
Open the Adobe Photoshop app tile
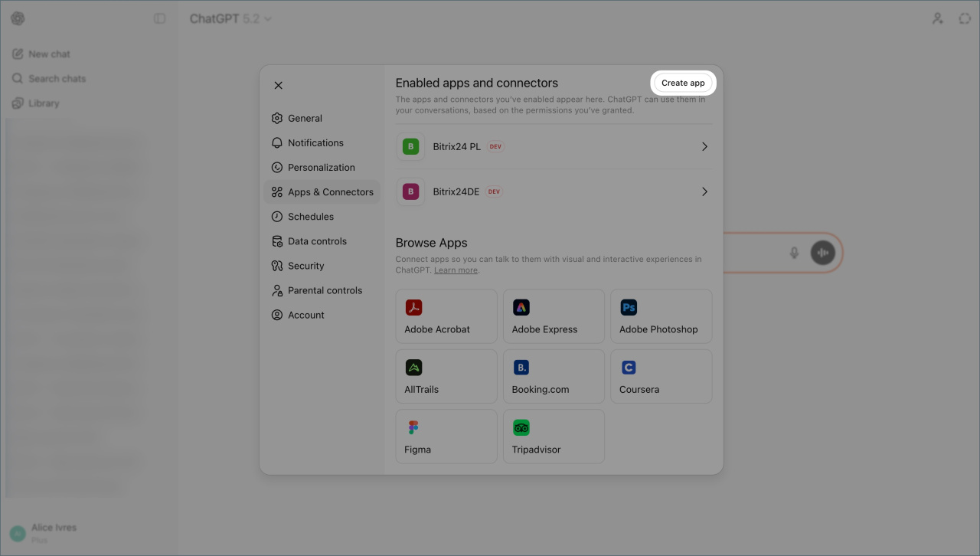(x=661, y=316)
